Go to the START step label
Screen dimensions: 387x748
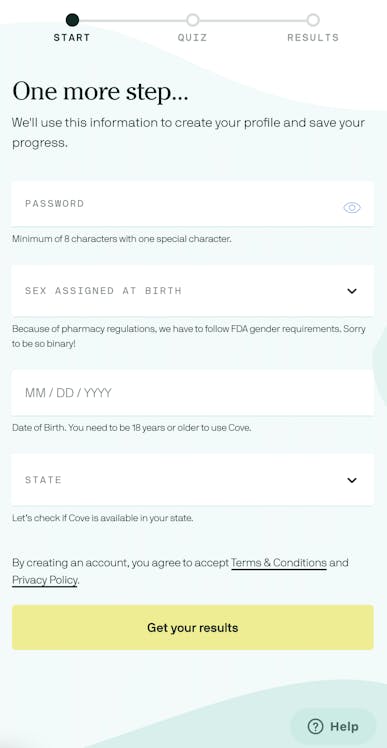tap(72, 38)
